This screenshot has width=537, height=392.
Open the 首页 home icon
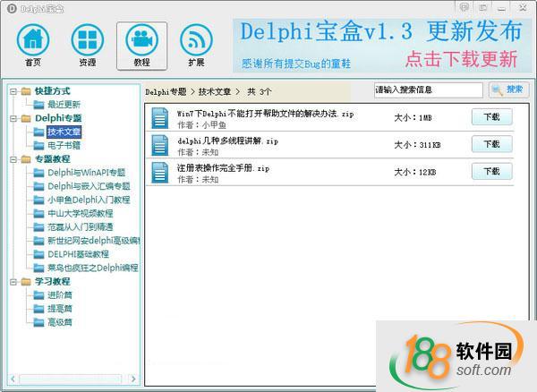(33, 45)
